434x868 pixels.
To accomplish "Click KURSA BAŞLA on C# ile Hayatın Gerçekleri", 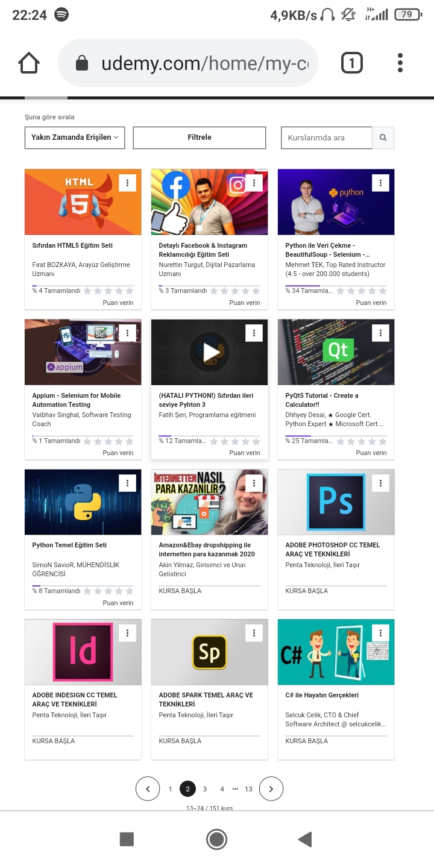I will pyautogui.click(x=307, y=741).
